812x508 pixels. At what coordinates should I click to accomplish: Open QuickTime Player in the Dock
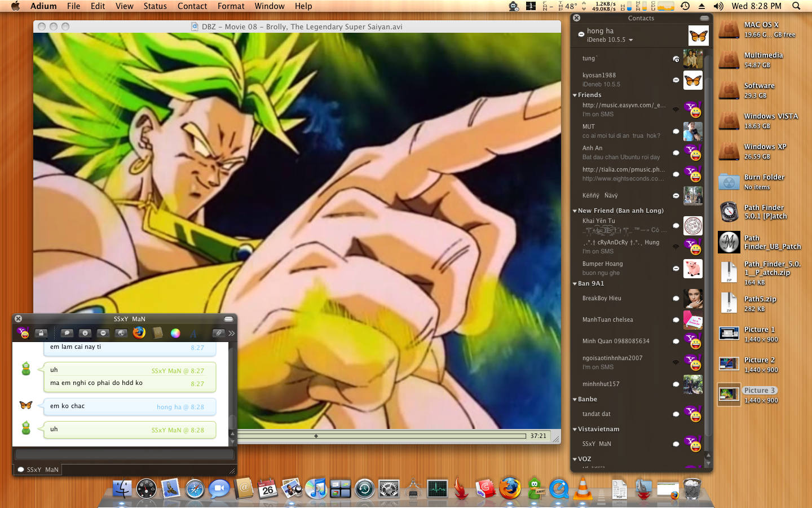[559, 488]
